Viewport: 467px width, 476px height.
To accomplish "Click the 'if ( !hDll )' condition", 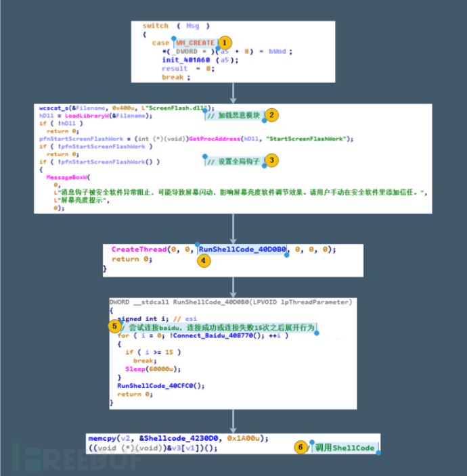I will click(x=61, y=123).
